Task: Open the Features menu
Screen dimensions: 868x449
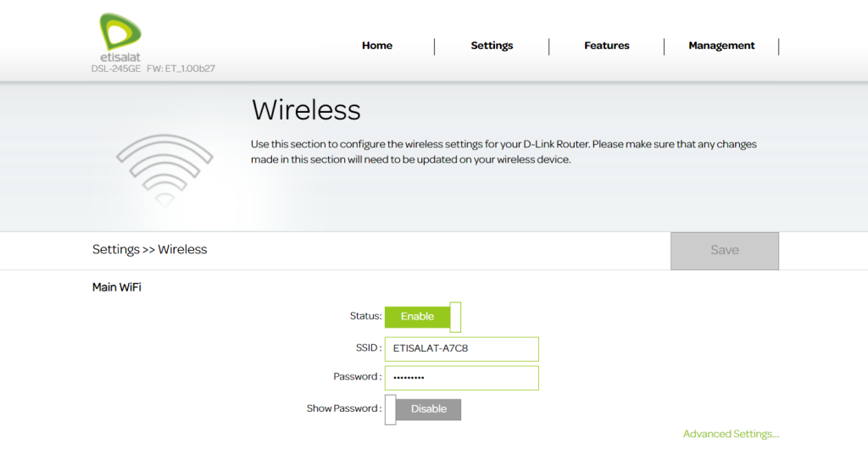Action: [x=607, y=46]
